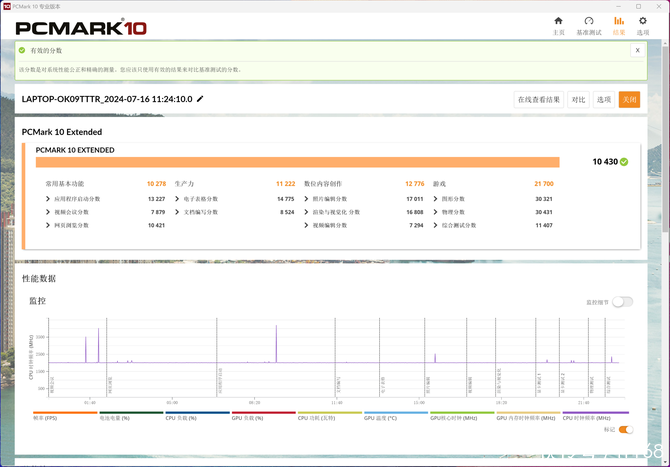Expand the 电子表格分数 row
Image resolution: width=670 pixels, height=467 pixels.
[178, 199]
